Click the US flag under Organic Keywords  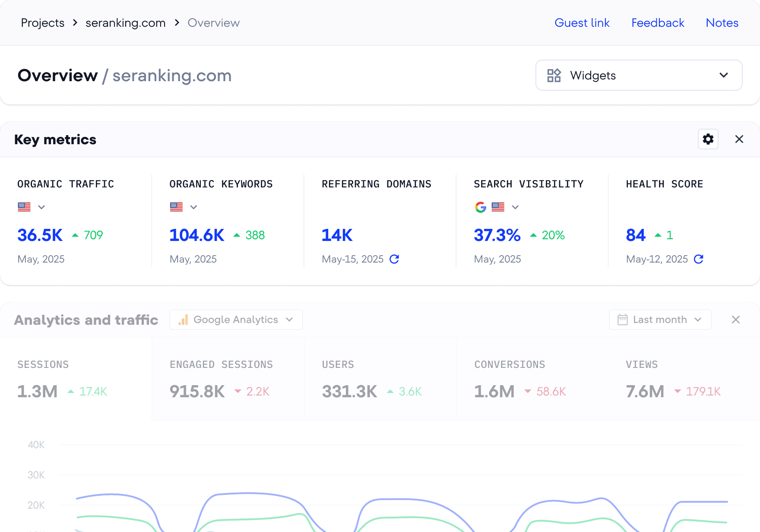click(176, 207)
